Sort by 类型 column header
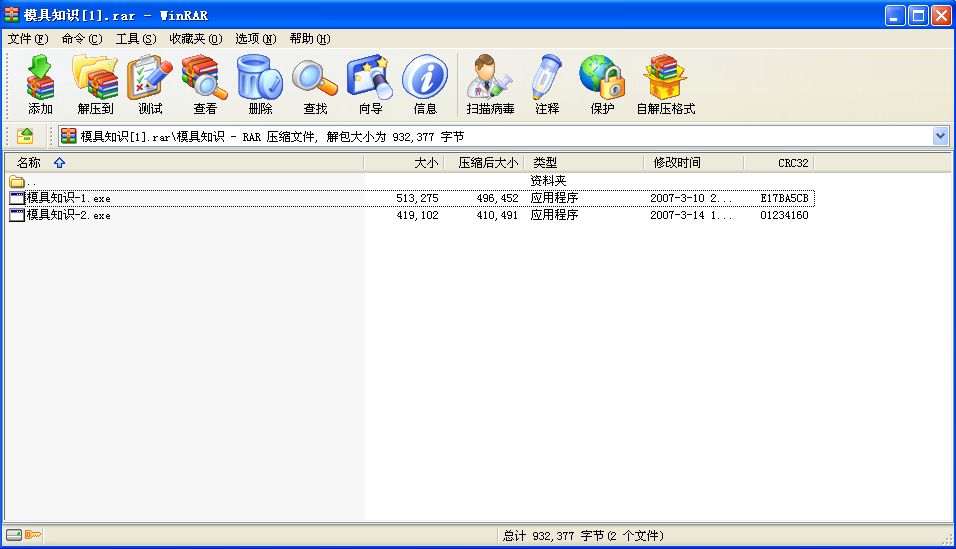956x549 pixels. pos(583,163)
